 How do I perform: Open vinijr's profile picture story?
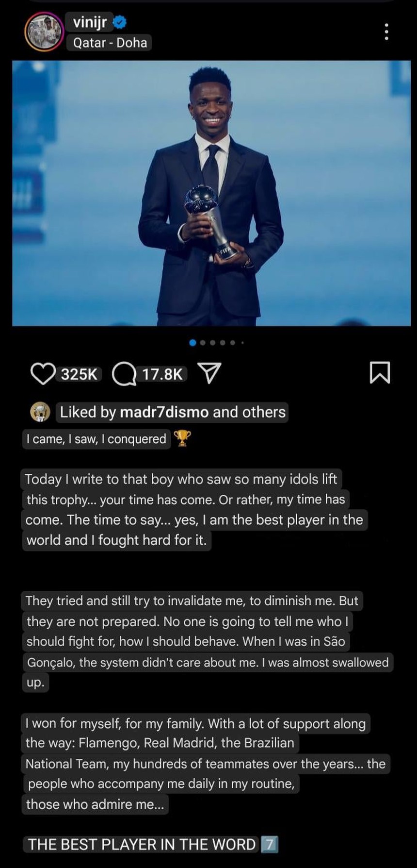point(44,32)
